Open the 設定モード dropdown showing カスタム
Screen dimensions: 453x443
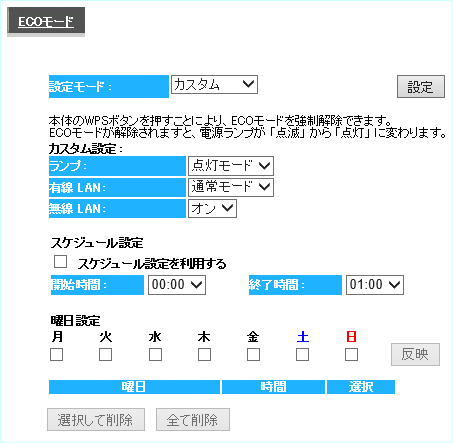[214, 84]
